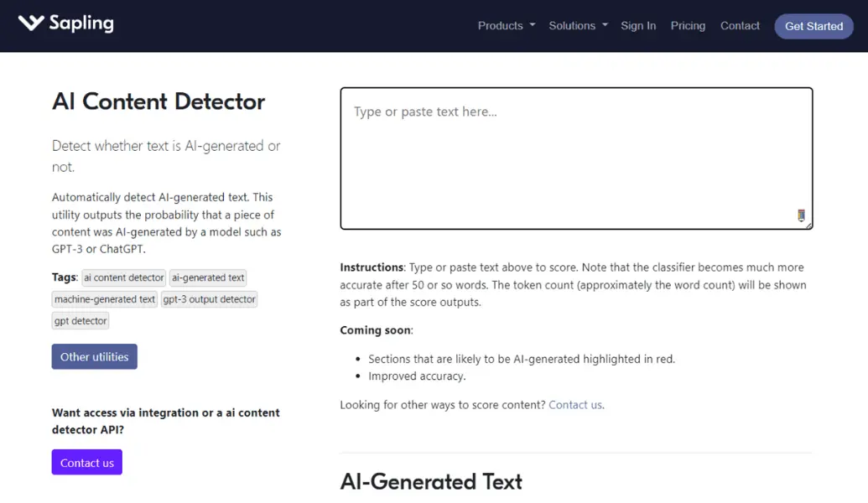Open the Products dropdown menu

click(x=507, y=25)
